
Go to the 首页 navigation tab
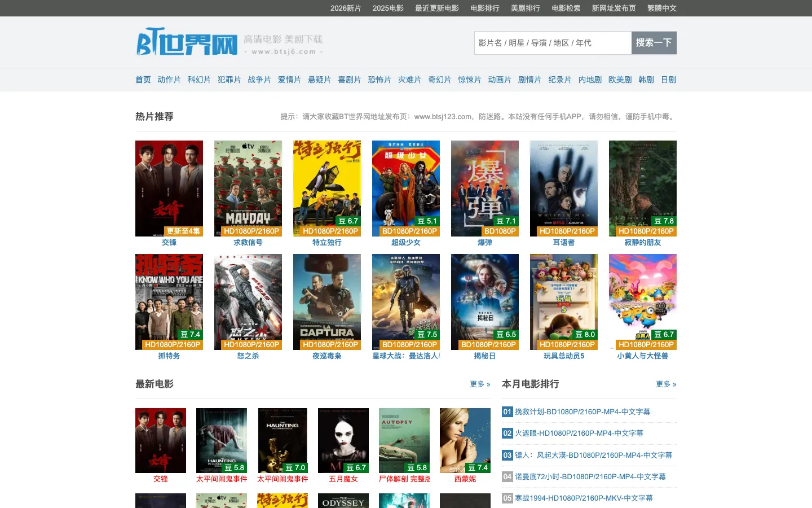(x=143, y=80)
